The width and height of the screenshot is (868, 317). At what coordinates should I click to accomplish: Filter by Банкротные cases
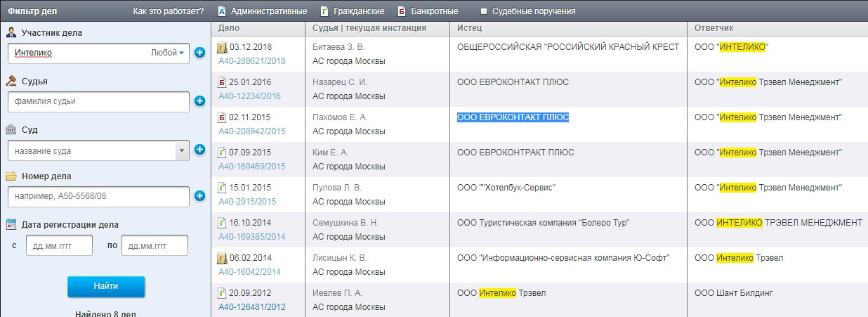click(428, 11)
